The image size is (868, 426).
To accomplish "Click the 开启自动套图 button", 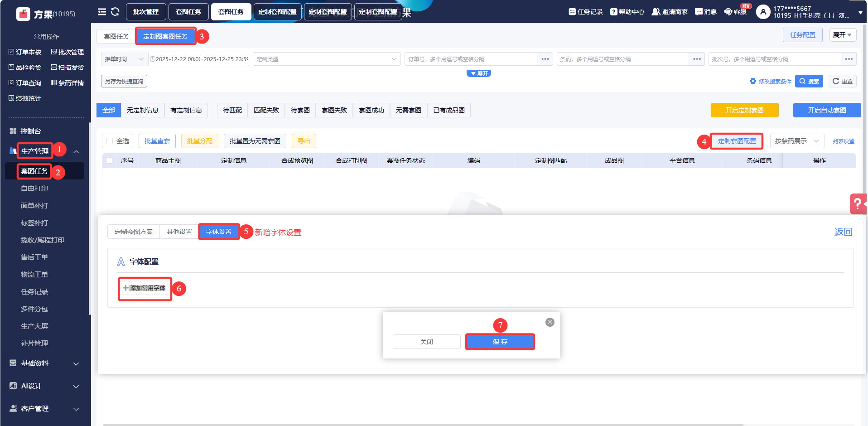I will [x=827, y=110].
